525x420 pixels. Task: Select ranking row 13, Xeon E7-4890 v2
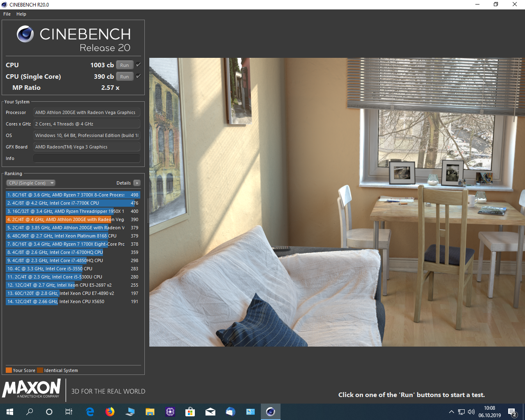pos(73,293)
